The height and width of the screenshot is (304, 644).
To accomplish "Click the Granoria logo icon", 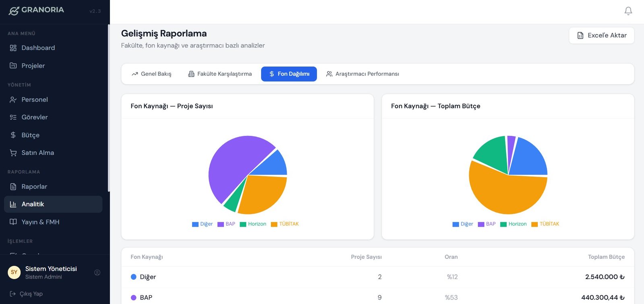I will [x=14, y=11].
